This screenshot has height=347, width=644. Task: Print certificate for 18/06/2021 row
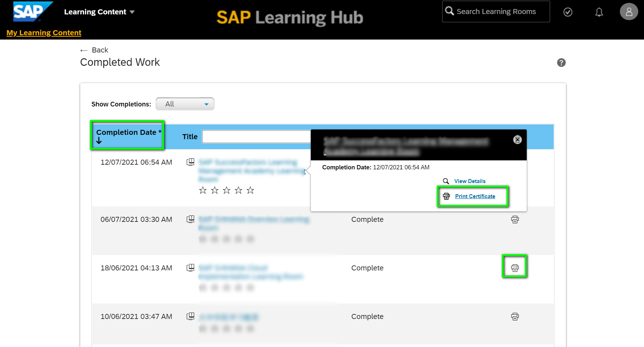(515, 268)
